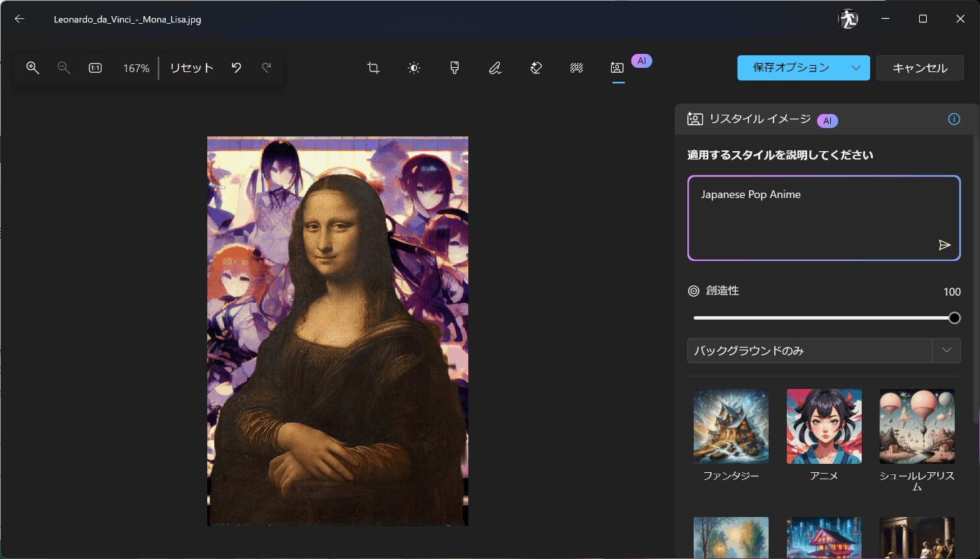Image resolution: width=980 pixels, height=559 pixels.
Task: Click the running person account icon
Action: [x=848, y=19]
